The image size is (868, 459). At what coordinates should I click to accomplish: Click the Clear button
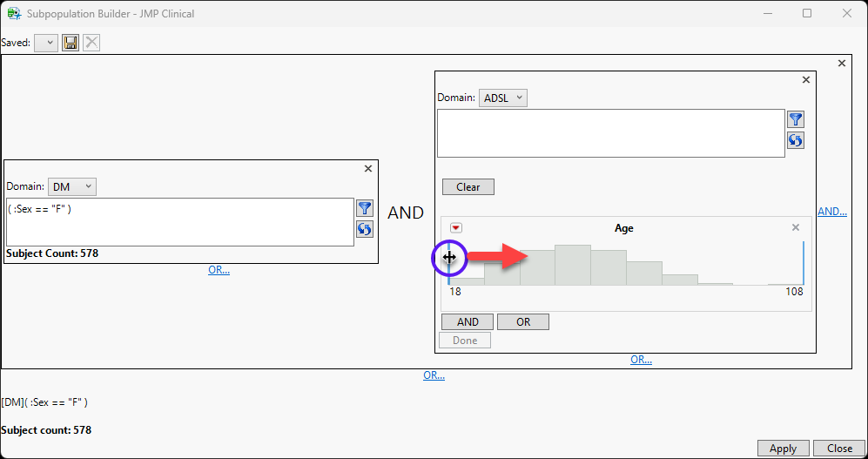click(468, 187)
